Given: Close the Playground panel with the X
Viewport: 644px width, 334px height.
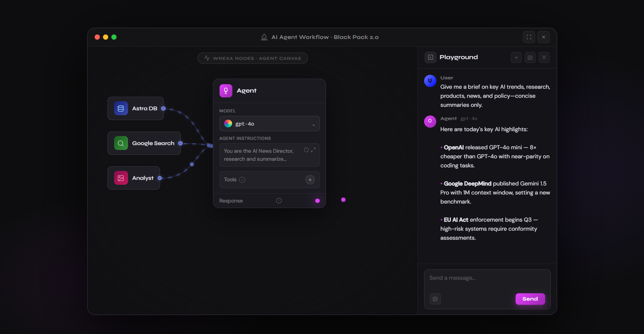Looking at the screenshot, I should coord(544,57).
